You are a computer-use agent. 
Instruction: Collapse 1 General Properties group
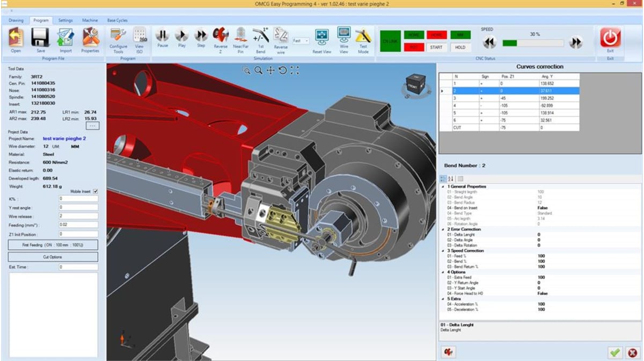coord(443,186)
